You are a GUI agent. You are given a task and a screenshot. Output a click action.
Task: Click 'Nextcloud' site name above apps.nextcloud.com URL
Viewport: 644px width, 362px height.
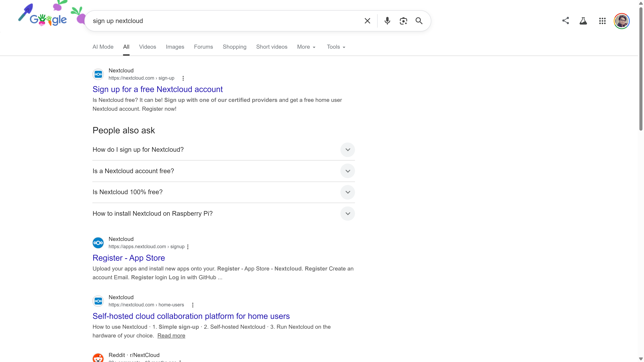(x=121, y=239)
